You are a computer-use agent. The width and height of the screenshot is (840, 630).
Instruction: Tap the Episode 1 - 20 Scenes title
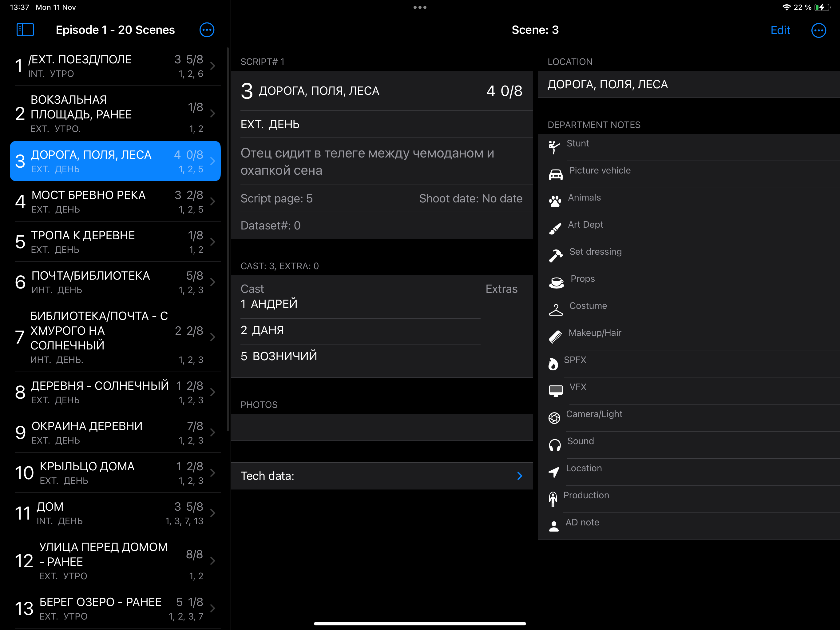click(115, 30)
